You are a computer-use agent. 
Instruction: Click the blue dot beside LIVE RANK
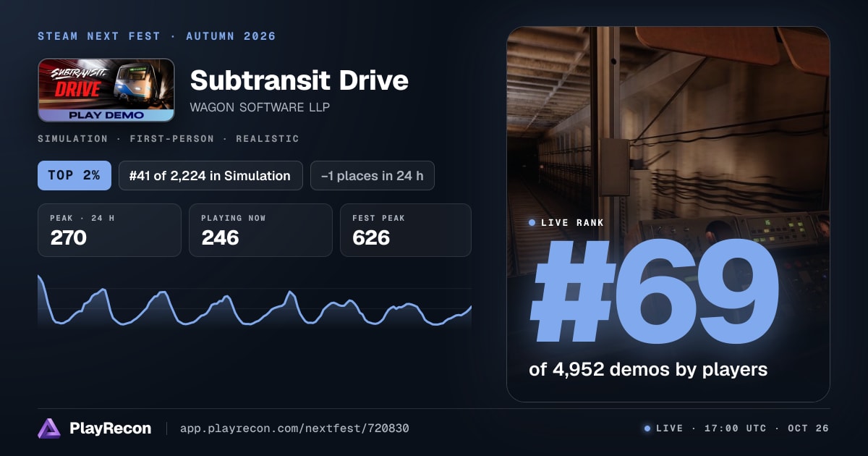tap(532, 223)
